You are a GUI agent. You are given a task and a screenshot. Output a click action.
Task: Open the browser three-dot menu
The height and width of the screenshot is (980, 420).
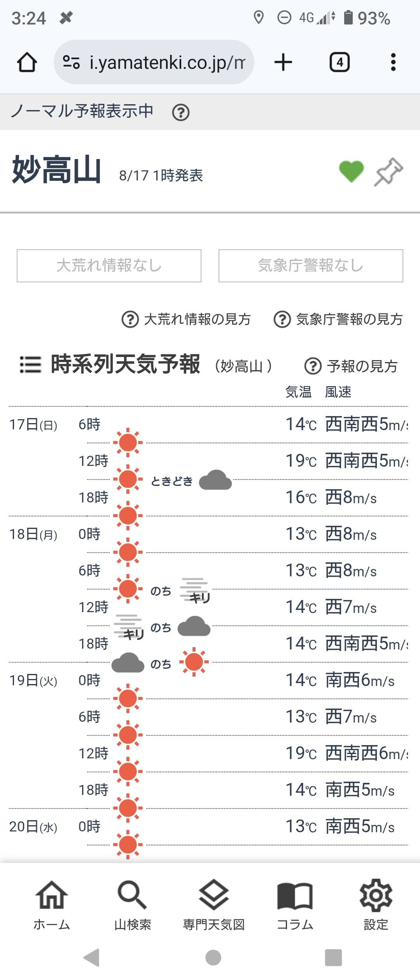pos(393,62)
